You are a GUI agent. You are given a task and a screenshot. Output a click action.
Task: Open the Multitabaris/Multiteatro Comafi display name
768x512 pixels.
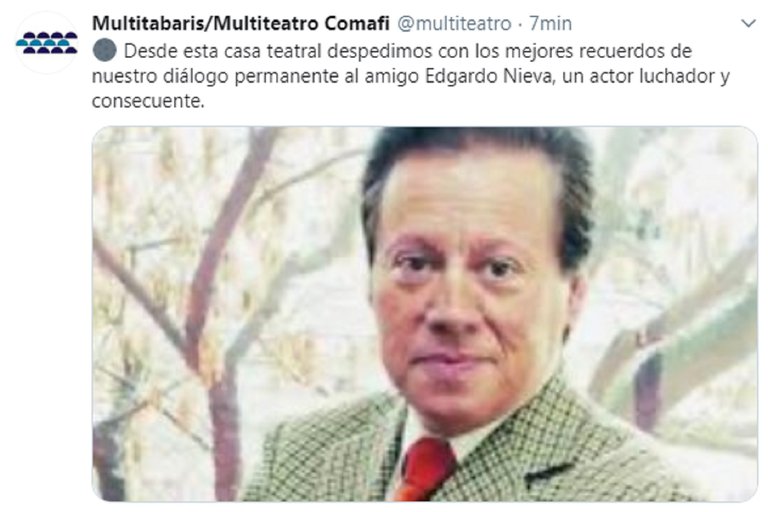click(240, 23)
